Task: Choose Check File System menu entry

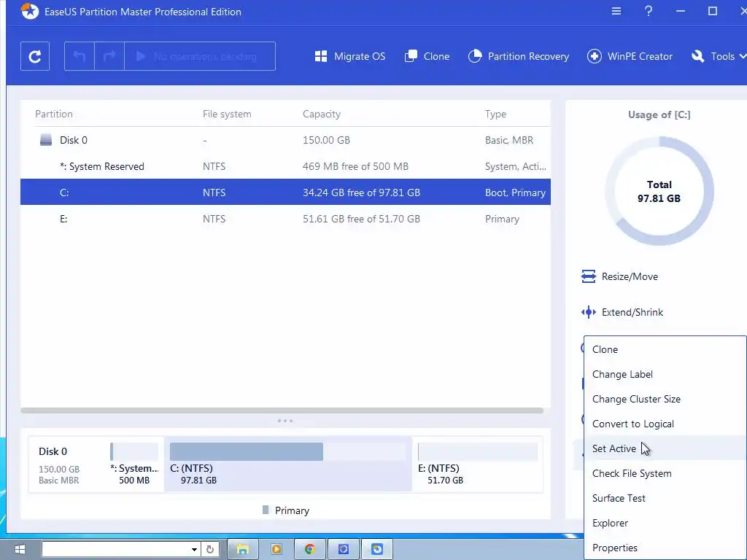Action: pyautogui.click(x=665, y=472)
